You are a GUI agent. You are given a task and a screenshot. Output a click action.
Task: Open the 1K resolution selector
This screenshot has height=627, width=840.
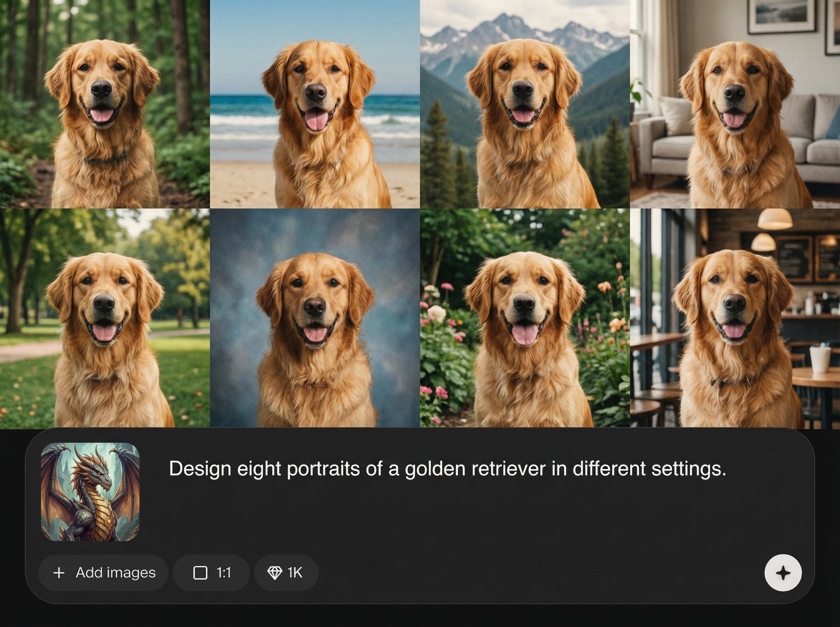(x=286, y=573)
